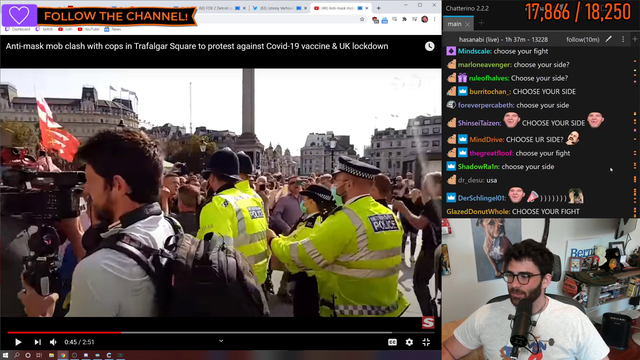This screenshot has width=640, height=360.
Task: Open Chrome profile avatar
Action: tap(424, 19)
